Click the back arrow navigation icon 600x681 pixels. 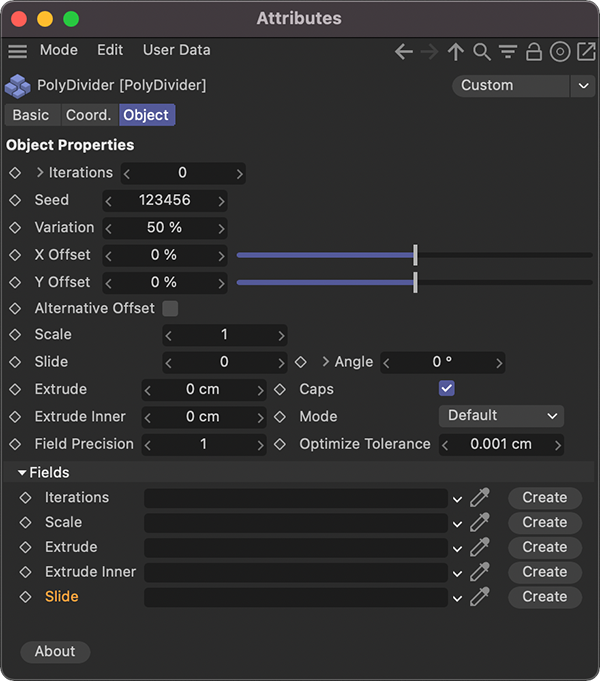click(x=404, y=51)
